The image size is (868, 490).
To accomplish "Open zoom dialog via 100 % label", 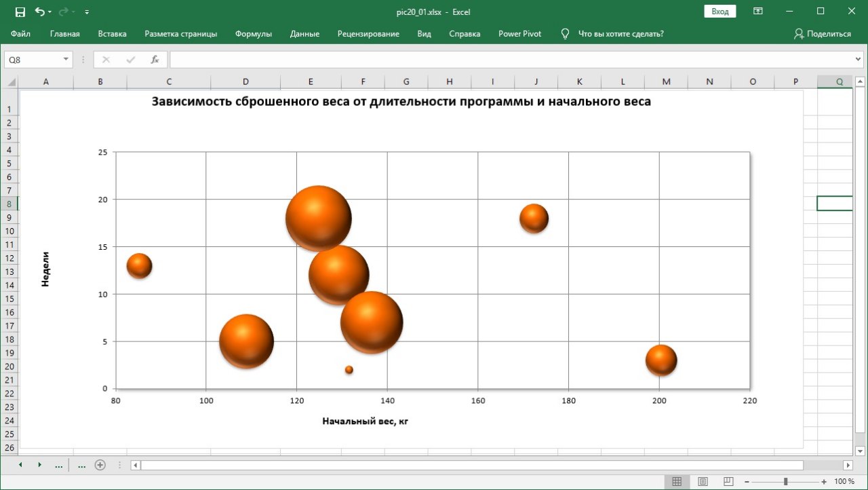I will pyautogui.click(x=844, y=481).
